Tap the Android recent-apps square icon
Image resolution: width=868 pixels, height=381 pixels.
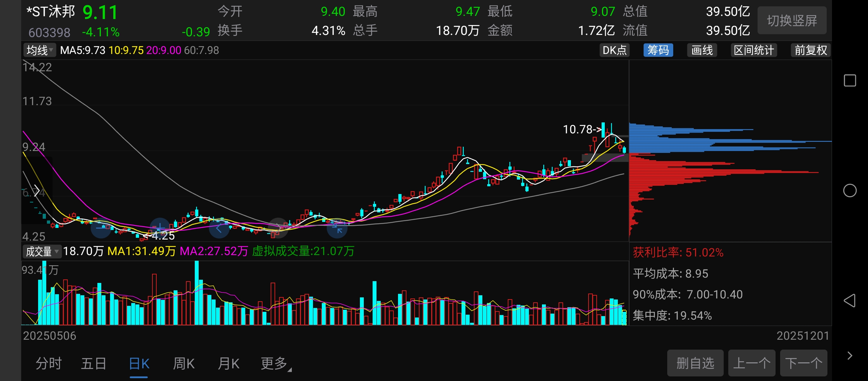850,80
